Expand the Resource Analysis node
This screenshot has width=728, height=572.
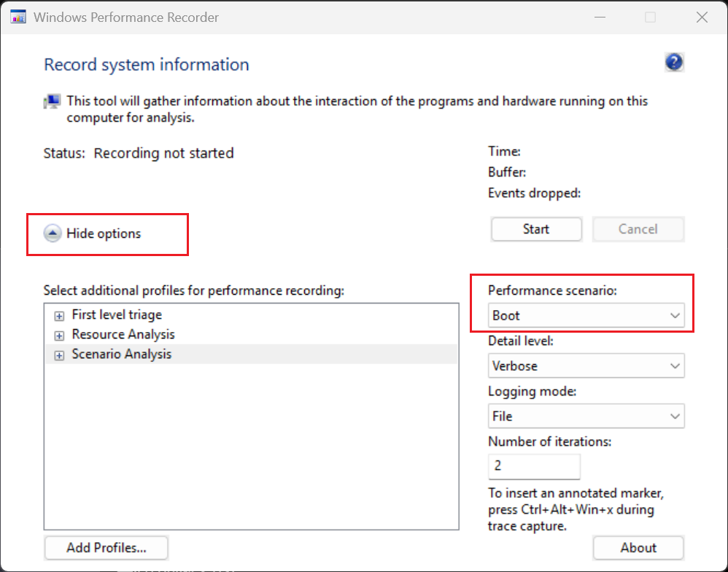[x=59, y=335]
